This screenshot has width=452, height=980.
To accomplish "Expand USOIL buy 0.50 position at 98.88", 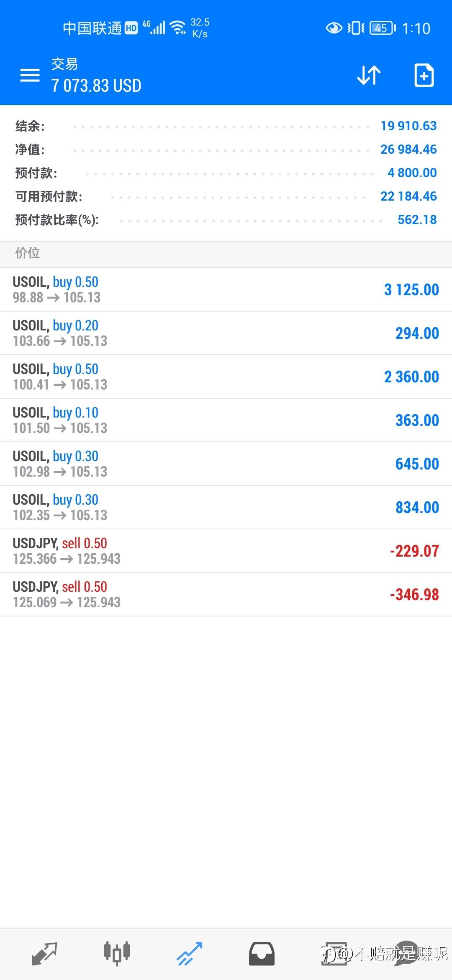I will (x=226, y=289).
